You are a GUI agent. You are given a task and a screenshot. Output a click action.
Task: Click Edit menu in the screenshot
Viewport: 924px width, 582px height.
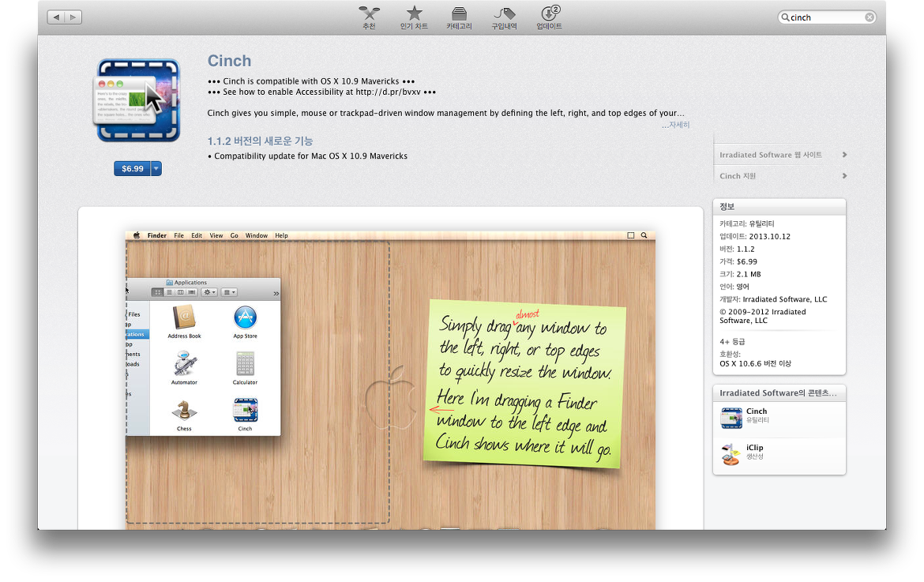(x=197, y=235)
